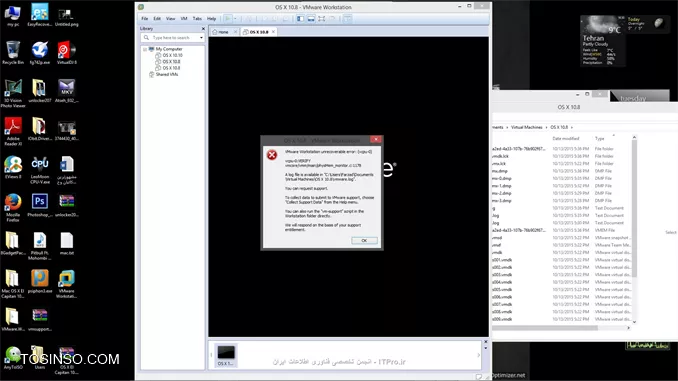The height and width of the screenshot is (381, 678).
Task: Open 8GadgetPack folder on desktop
Action: [x=12, y=243]
